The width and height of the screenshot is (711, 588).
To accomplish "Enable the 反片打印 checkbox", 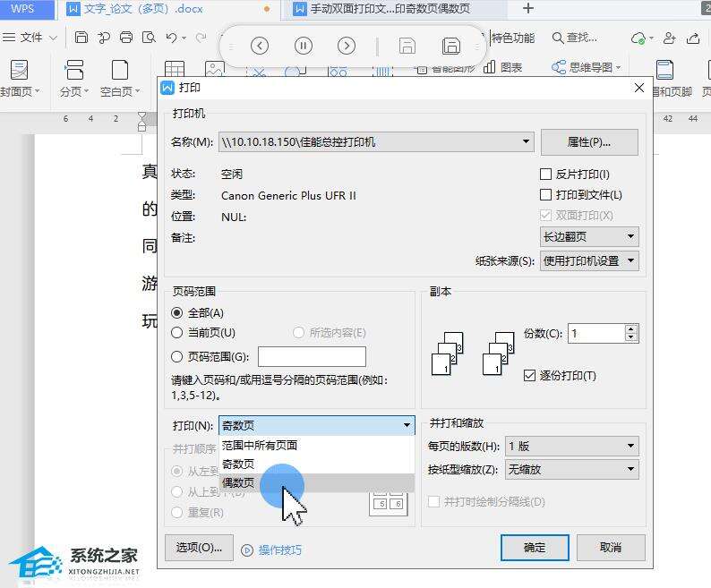I will (545, 175).
